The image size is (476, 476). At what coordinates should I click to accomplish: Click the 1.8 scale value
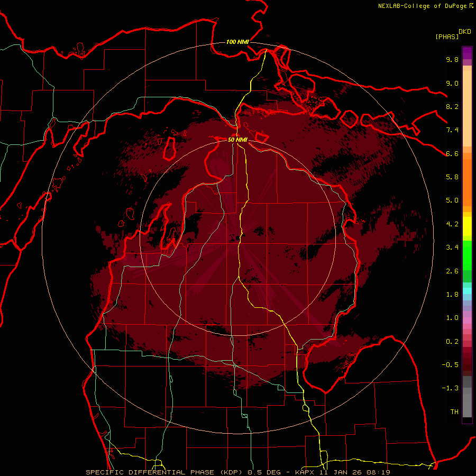click(x=452, y=295)
